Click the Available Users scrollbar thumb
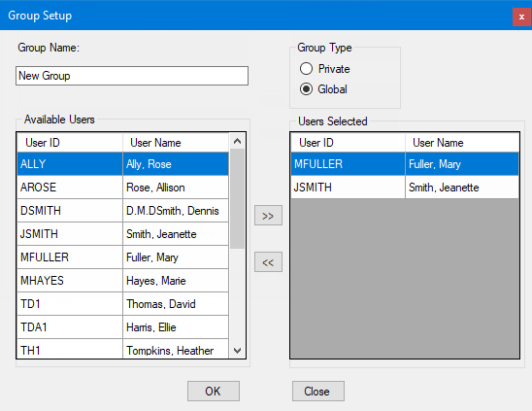The width and height of the screenshot is (532, 411). tap(237, 199)
